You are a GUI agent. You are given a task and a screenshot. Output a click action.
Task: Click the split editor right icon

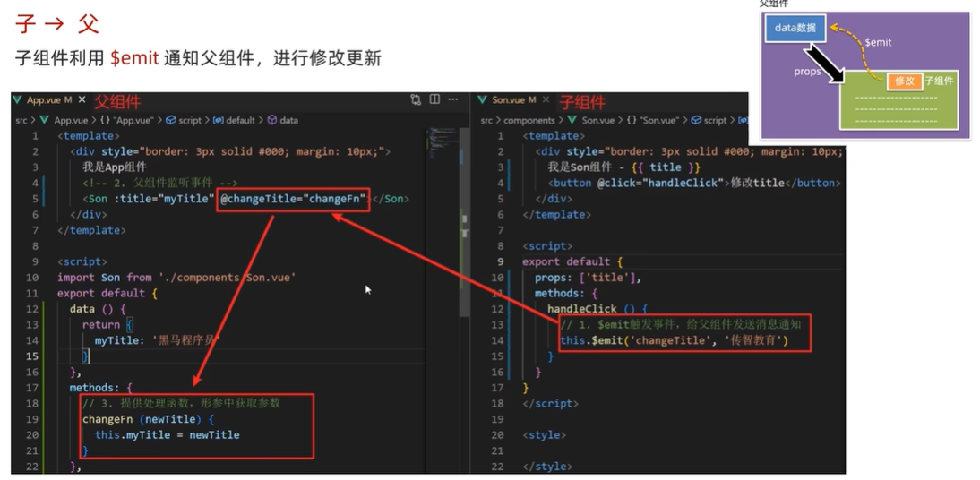click(x=434, y=99)
